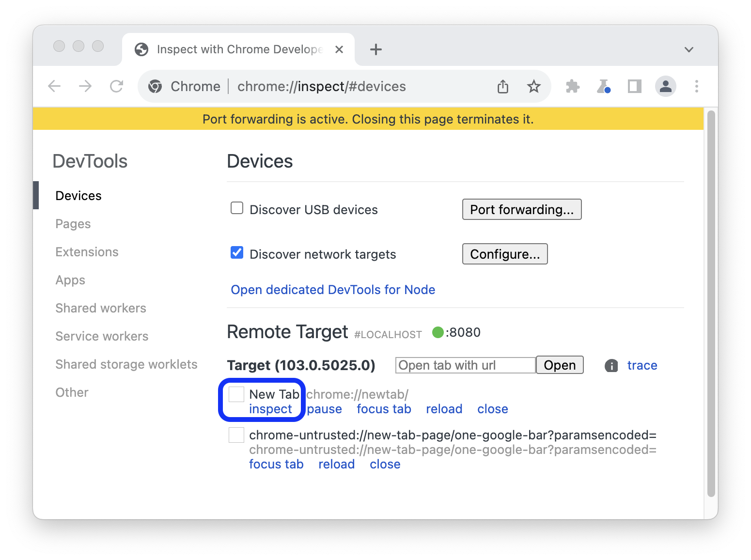
Task: Check the New Tab target checkbox
Action: coord(236,394)
